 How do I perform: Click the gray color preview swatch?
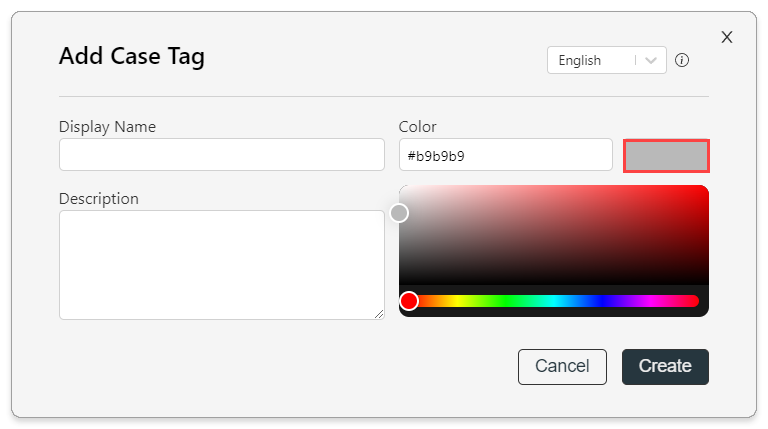click(666, 156)
